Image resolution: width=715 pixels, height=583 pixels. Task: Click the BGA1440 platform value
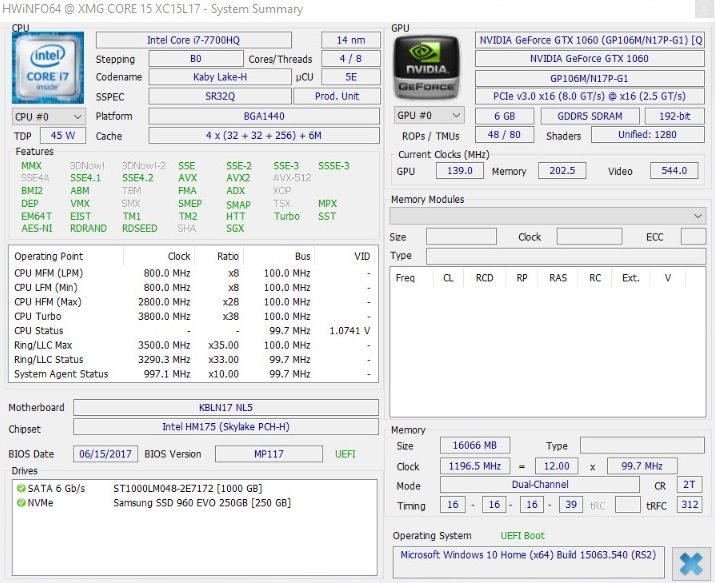tap(264, 116)
